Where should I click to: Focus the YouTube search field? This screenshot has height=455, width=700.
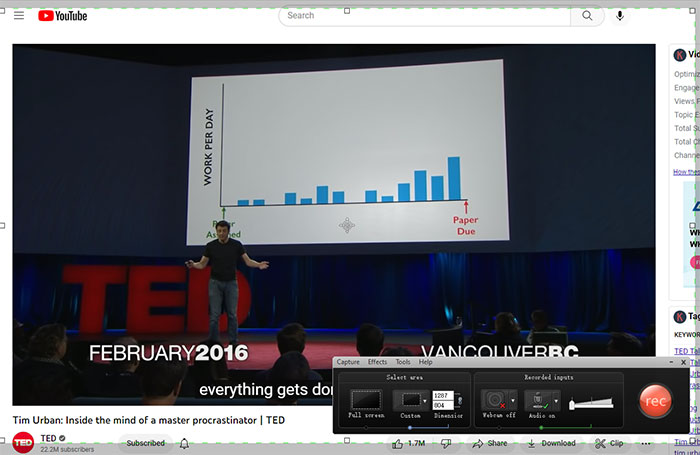point(425,16)
